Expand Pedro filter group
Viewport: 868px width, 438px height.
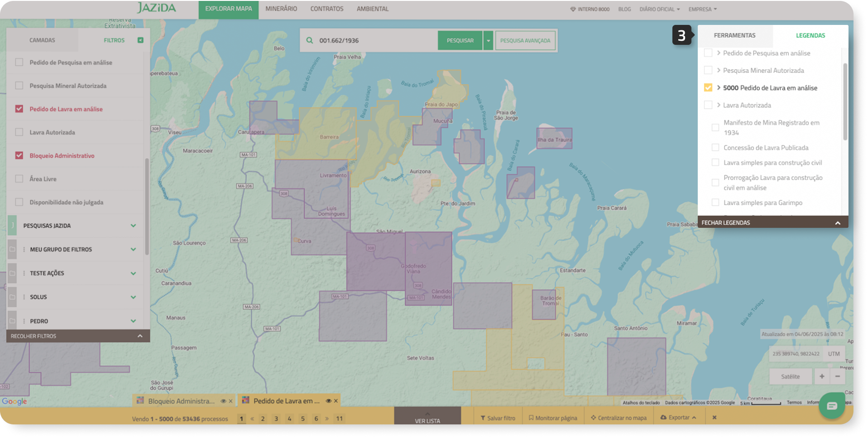click(133, 321)
